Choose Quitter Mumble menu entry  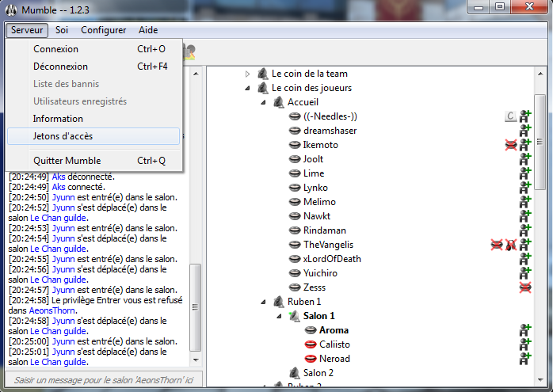(93, 161)
